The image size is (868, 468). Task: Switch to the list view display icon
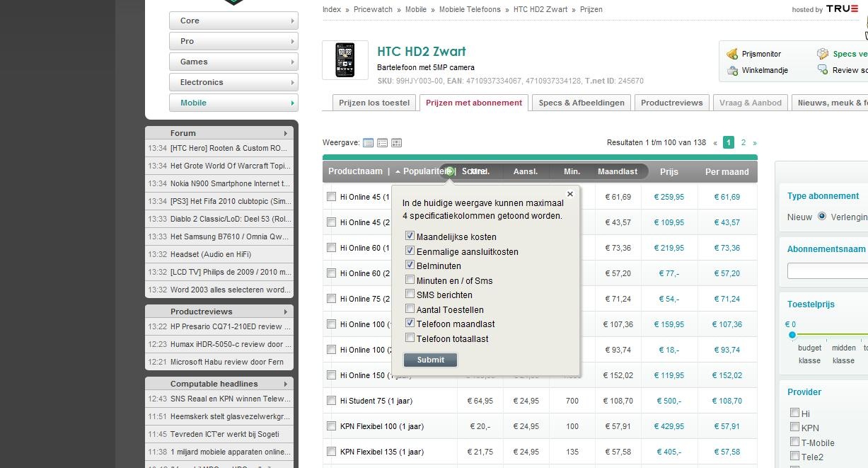(368, 142)
